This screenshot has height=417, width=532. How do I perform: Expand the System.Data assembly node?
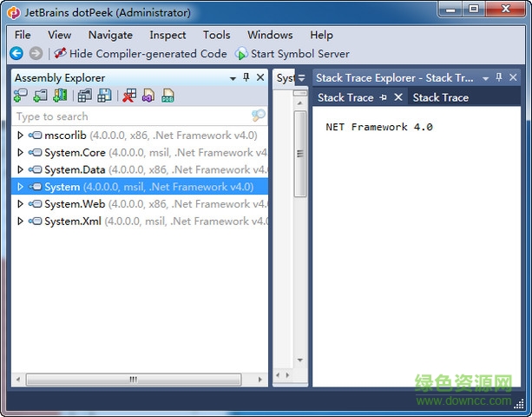coord(20,169)
